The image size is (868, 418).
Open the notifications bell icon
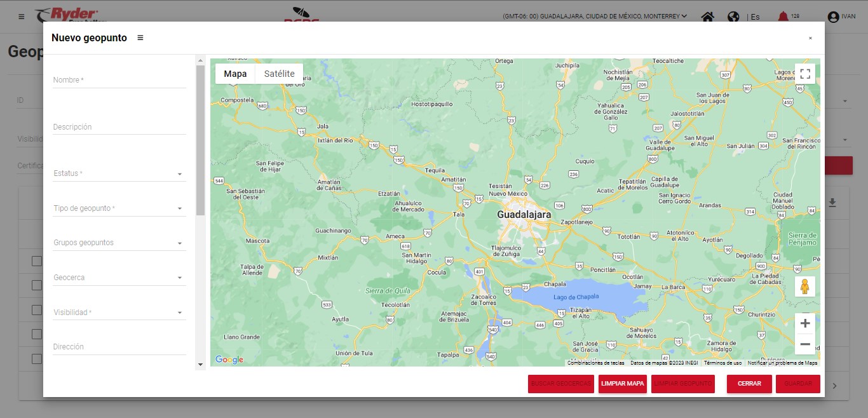click(x=783, y=17)
